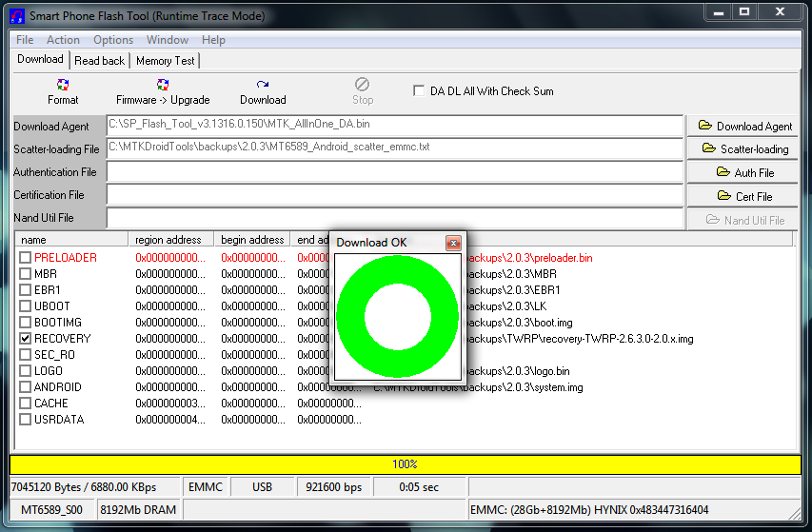812x532 pixels.
Task: Switch to the Read back tab
Action: click(100, 61)
